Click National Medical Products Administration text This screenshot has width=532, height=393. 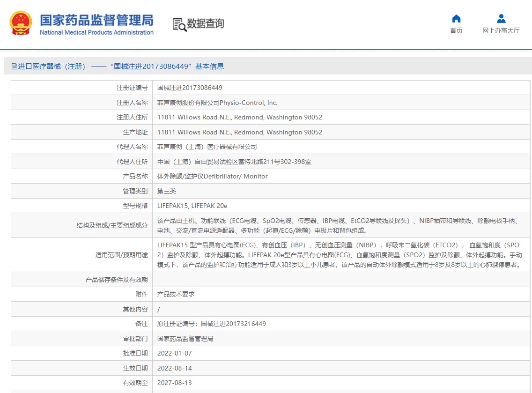(x=96, y=33)
